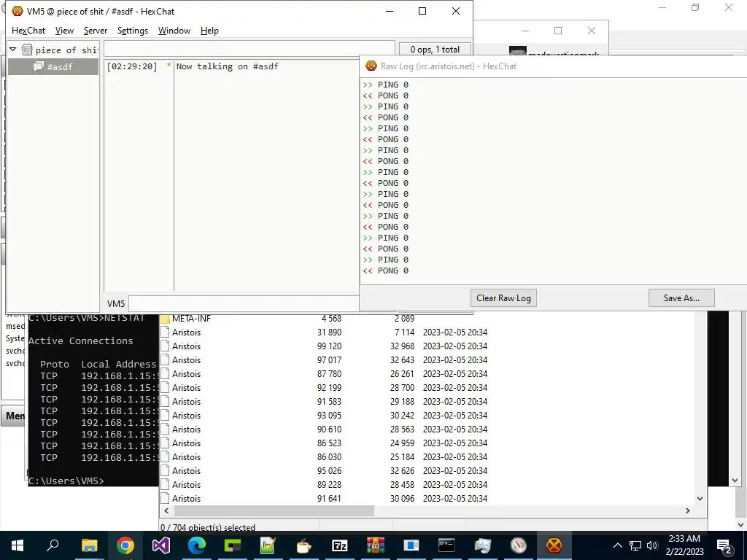Open the View menu
The width and height of the screenshot is (747, 560).
64,31
